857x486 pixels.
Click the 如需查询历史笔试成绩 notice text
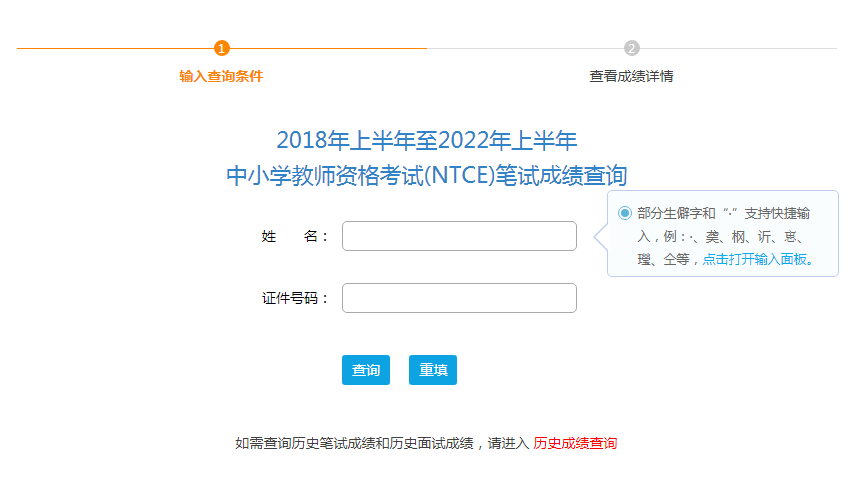coord(354,443)
